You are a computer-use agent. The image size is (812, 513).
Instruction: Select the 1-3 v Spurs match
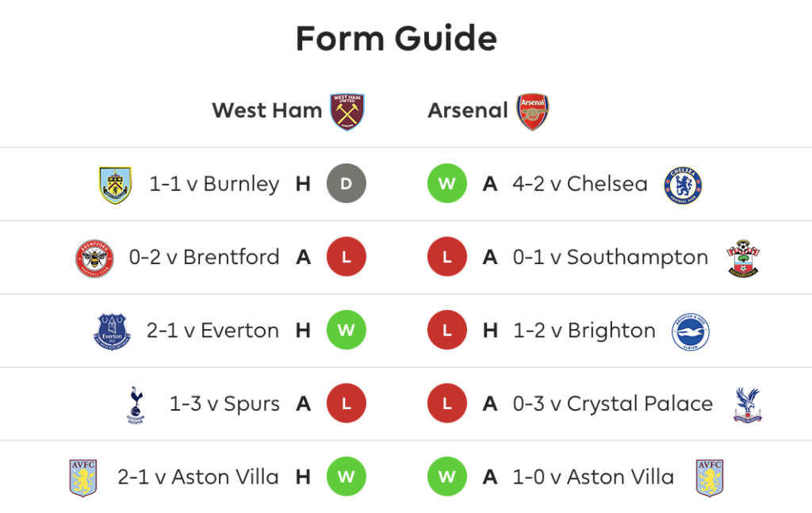point(224,404)
